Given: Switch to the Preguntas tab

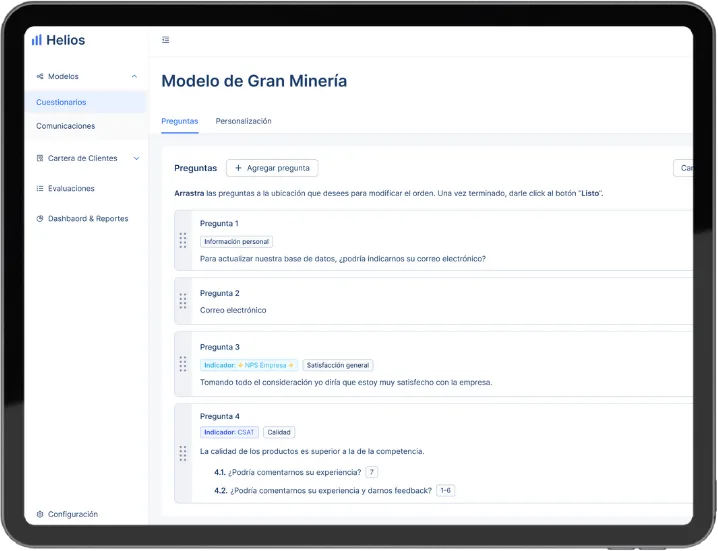Looking at the screenshot, I should [180, 121].
